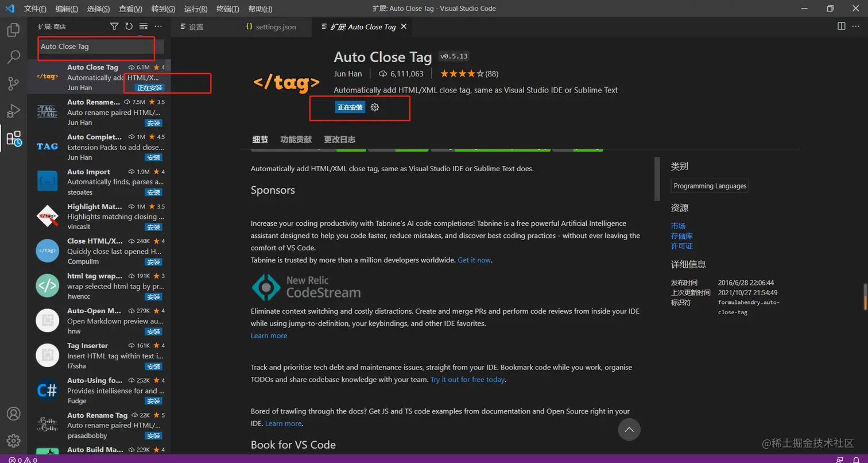Click Learn more link under CodeStream
The height and width of the screenshot is (463, 868).
pyautogui.click(x=269, y=335)
